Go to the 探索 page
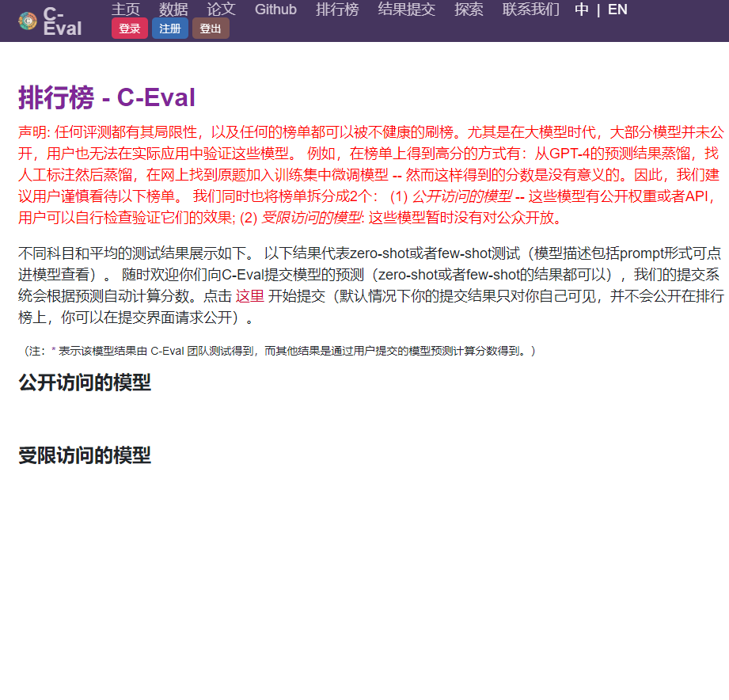The image size is (729, 700). tap(469, 10)
